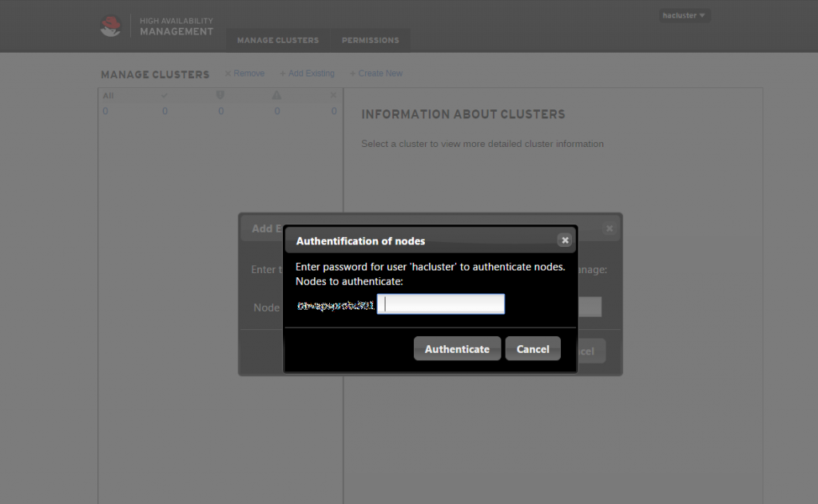Viewport: 818px width, 504px height.
Task: Click the zero count under the checkmark column
Action: pos(165,111)
